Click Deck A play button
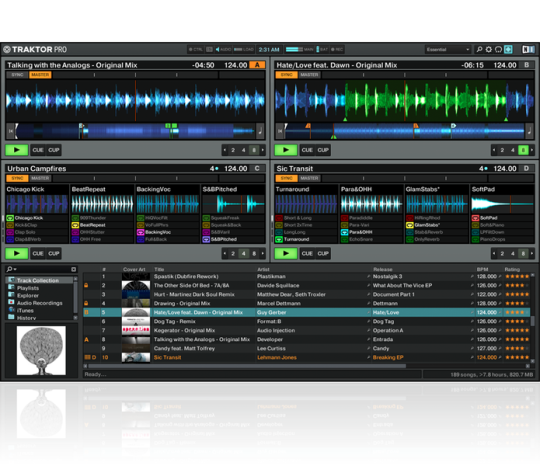The width and height of the screenshot is (540, 466). pyautogui.click(x=17, y=150)
